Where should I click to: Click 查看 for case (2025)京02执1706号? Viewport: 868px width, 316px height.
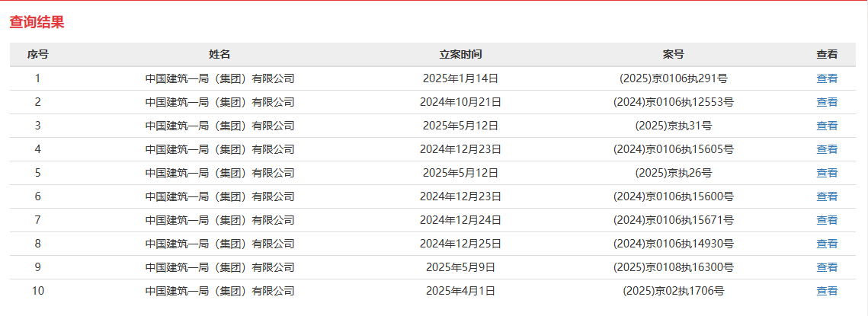[827, 291]
